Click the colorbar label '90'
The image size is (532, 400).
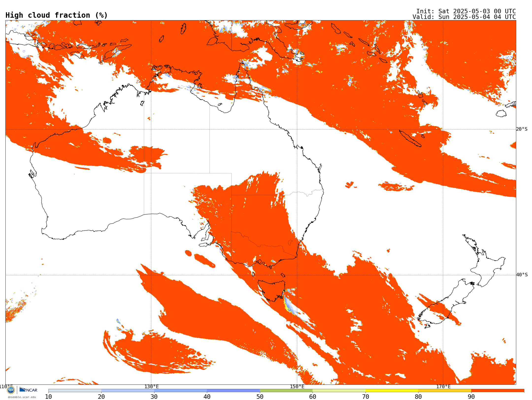click(471, 397)
